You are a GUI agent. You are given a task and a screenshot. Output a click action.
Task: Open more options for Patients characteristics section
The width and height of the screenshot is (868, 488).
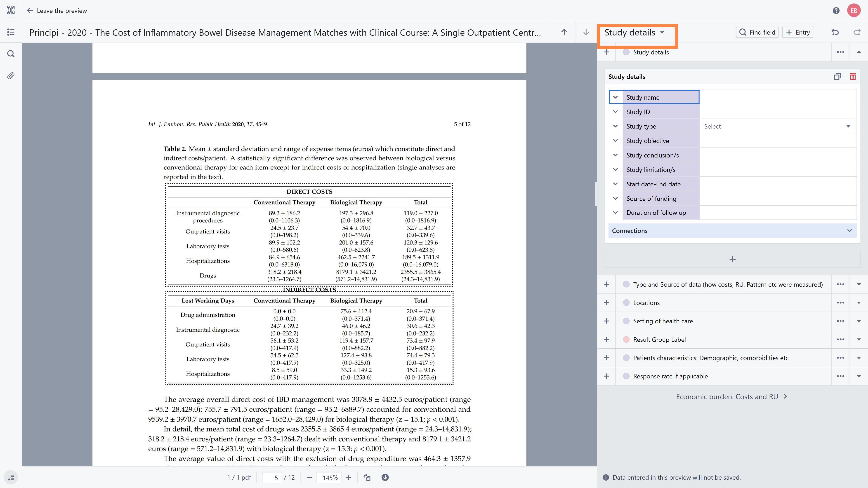point(840,358)
